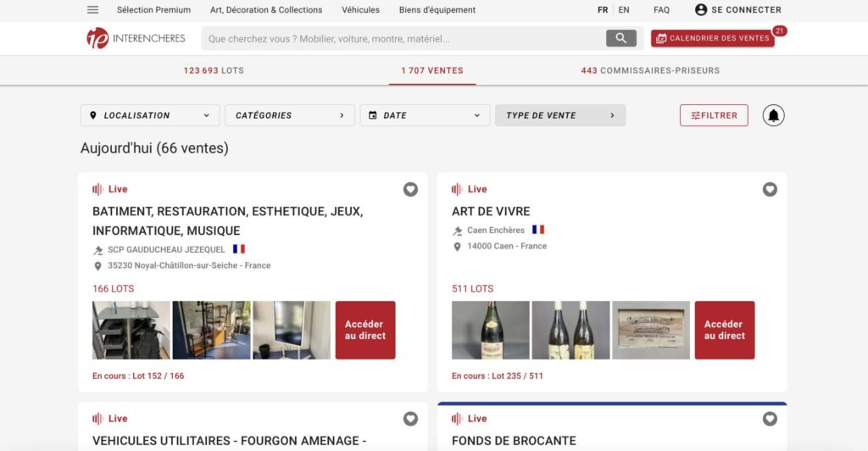
Task: Open the hamburger menu icon
Action: [92, 10]
